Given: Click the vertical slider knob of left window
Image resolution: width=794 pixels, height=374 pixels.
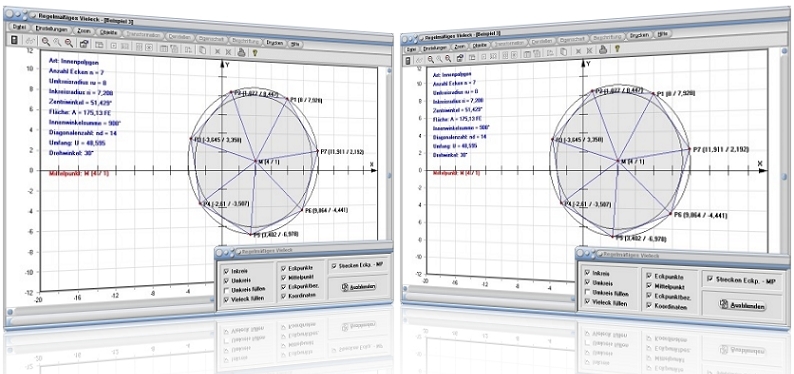Looking at the screenshot, I should tap(388, 175).
